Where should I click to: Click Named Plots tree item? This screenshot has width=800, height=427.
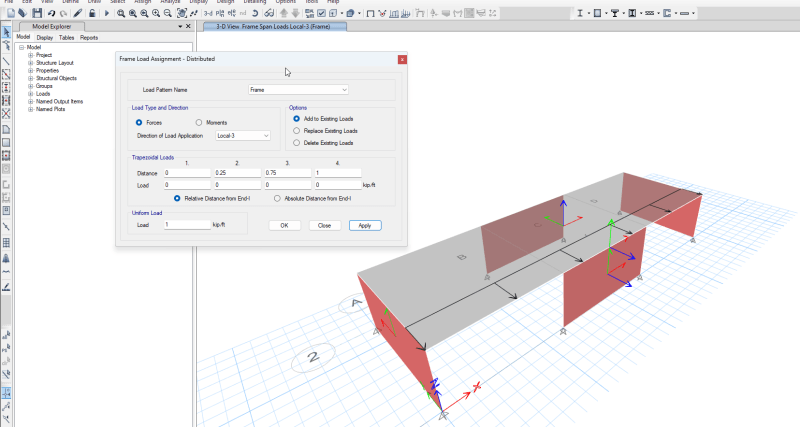pos(51,109)
